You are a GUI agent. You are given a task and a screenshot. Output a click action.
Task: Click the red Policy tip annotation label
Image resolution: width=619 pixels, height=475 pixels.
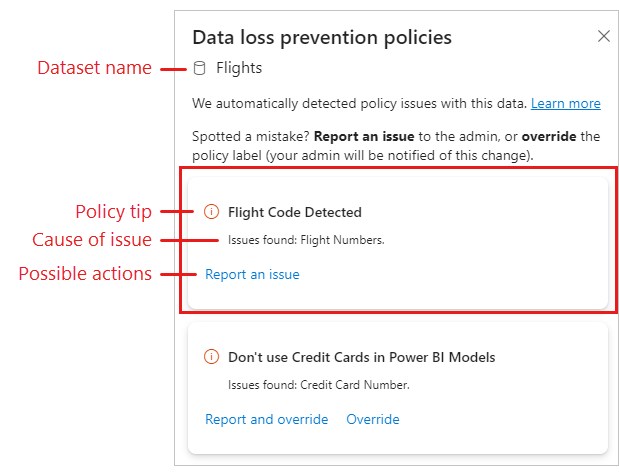pos(113,212)
